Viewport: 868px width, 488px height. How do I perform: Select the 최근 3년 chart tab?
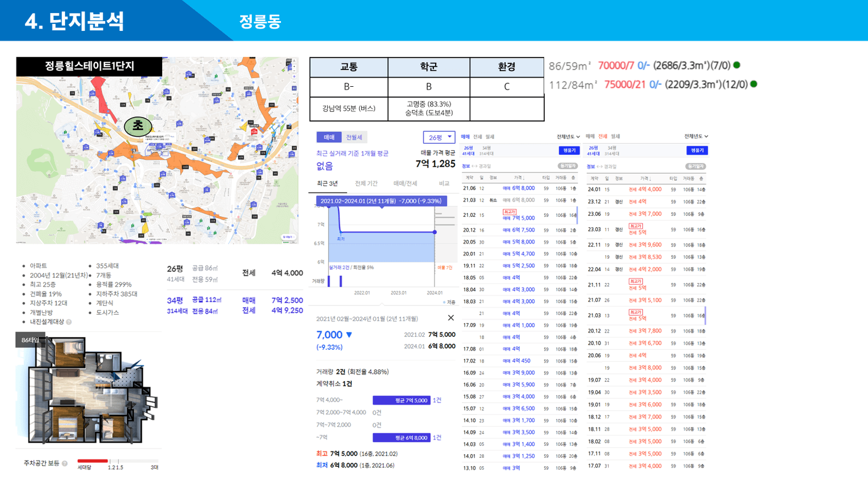(x=327, y=184)
